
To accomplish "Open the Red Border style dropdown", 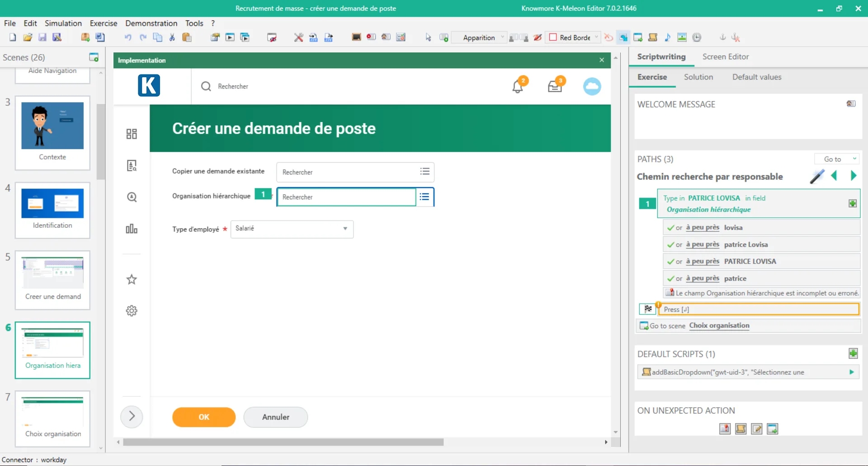I will 573,38.
